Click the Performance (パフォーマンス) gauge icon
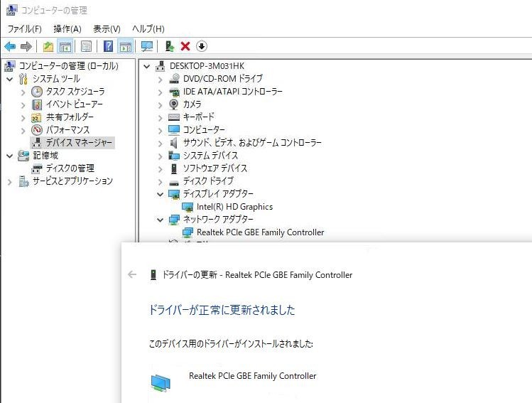 (x=37, y=129)
